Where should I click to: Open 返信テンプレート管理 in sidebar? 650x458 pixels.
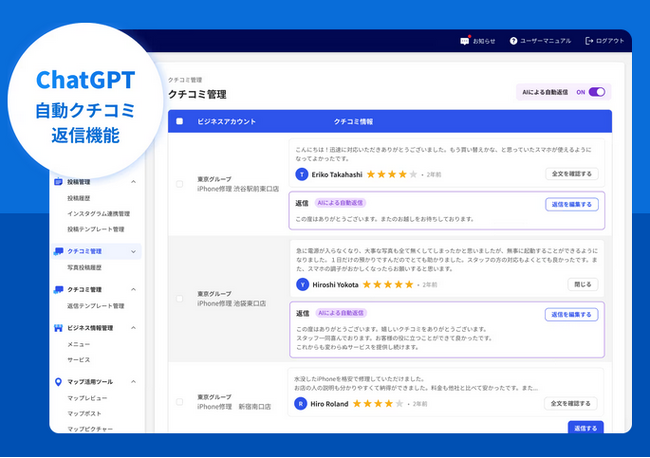point(96,305)
